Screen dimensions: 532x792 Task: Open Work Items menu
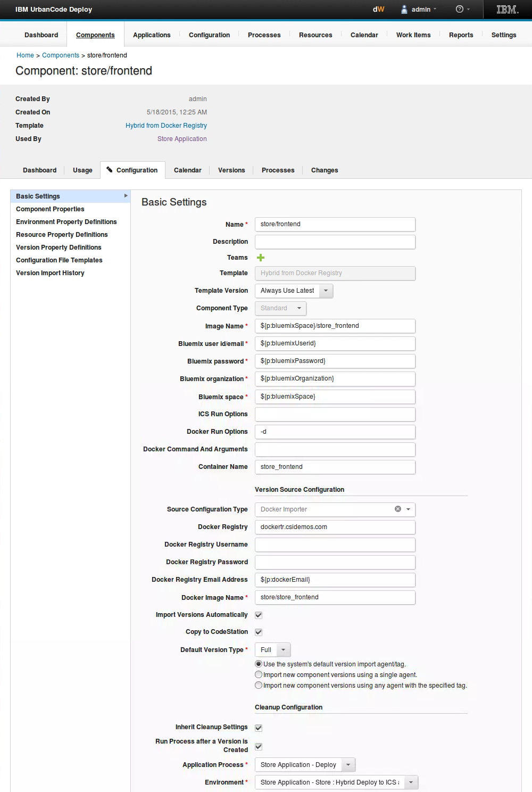[413, 35]
